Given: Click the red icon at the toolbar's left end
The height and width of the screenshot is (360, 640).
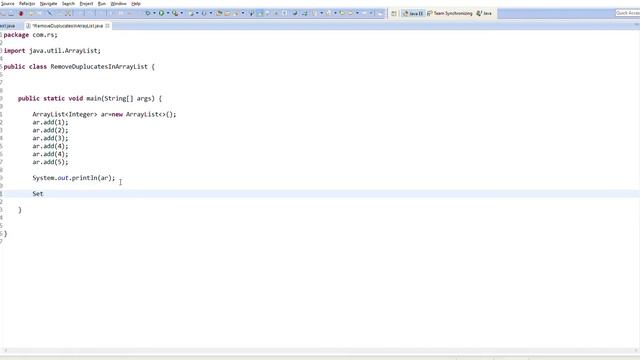Looking at the screenshot, I should 21,13.
